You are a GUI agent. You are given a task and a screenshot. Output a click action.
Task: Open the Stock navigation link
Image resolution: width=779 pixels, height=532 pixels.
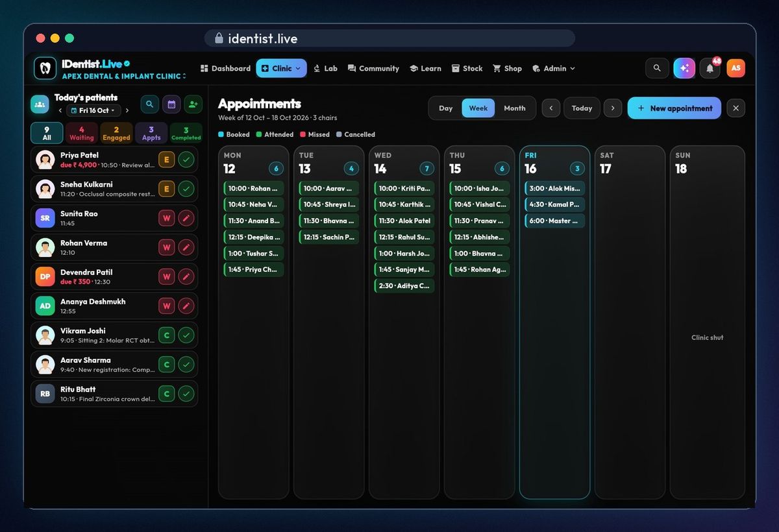pyautogui.click(x=467, y=68)
